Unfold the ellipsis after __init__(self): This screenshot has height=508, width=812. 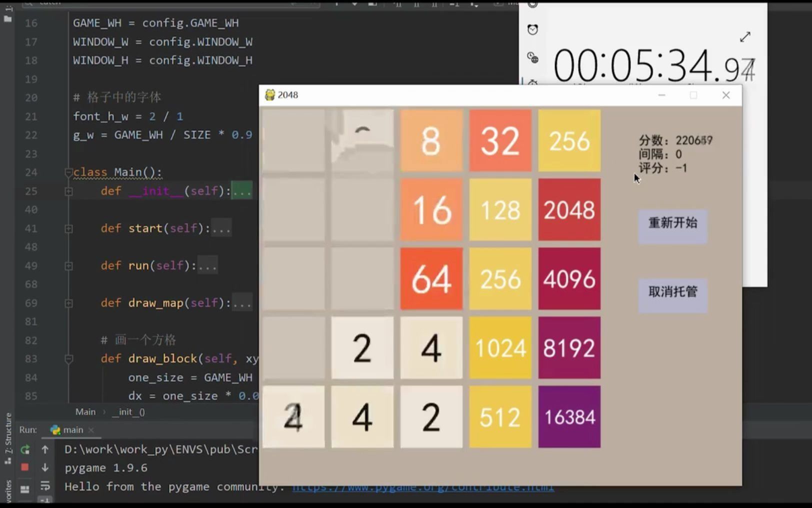242,191
